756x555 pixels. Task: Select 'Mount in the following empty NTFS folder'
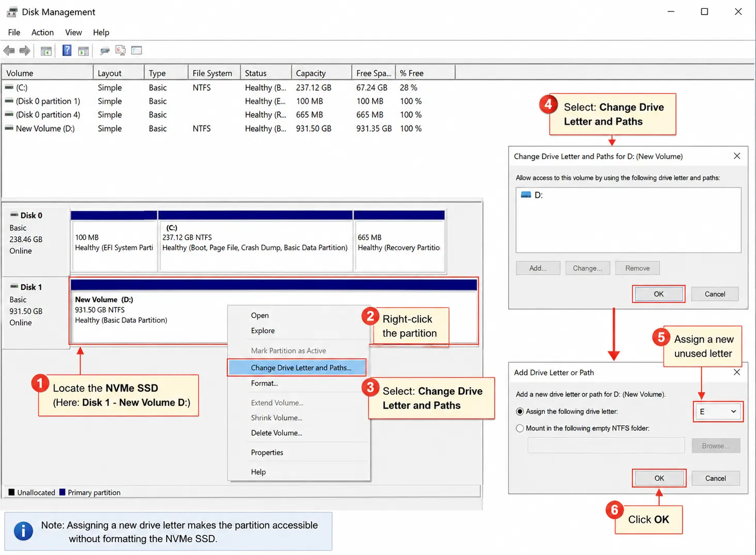tap(520, 428)
